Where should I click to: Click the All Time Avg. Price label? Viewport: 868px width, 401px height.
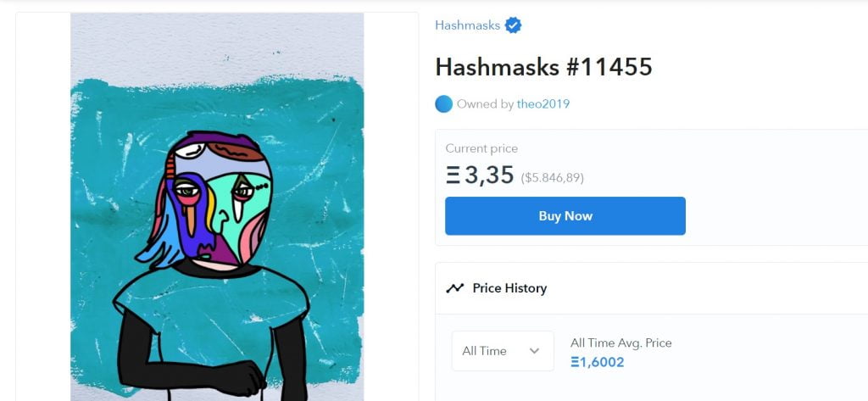pyautogui.click(x=620, y=343)
